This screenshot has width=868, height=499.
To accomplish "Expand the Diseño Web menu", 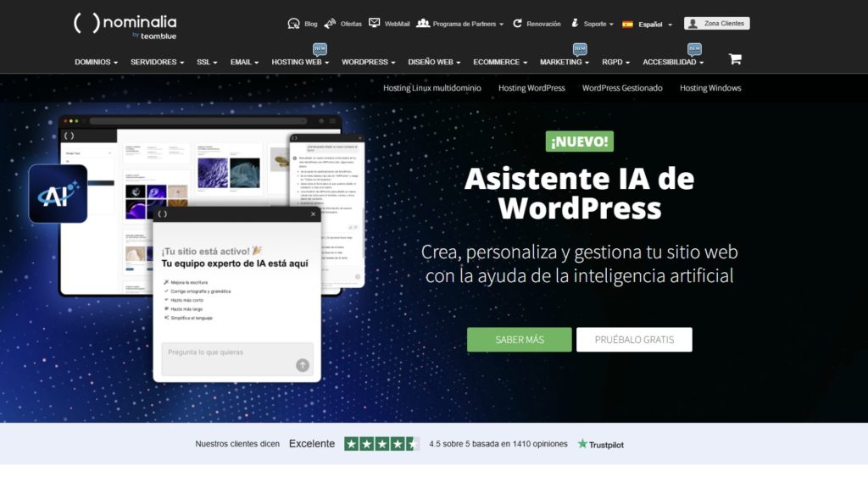I will [x=435, y=62].
